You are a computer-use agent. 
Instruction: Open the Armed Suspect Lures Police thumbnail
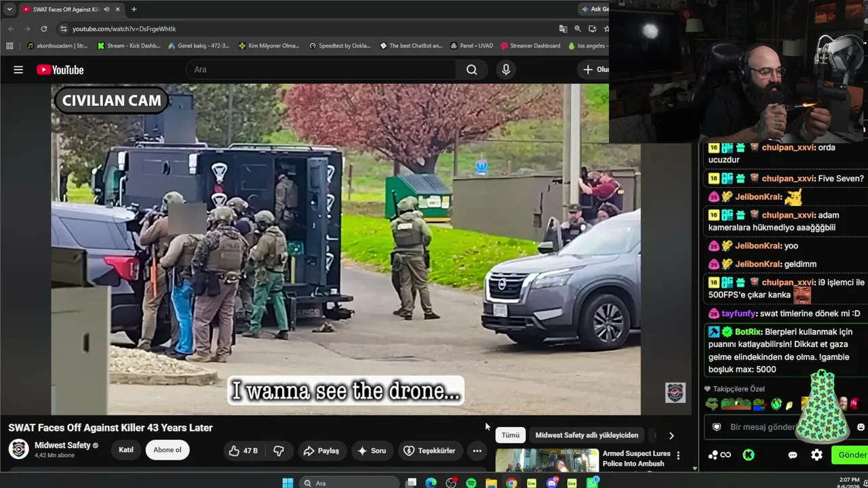(x=547, y=460)
